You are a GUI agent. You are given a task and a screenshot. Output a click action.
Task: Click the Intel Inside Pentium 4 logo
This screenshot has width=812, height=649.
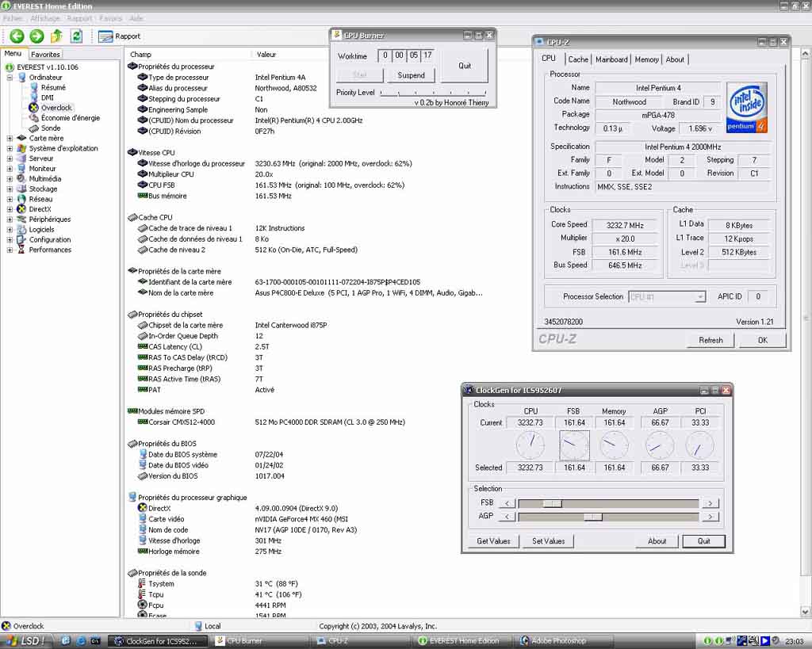(746, 107)
